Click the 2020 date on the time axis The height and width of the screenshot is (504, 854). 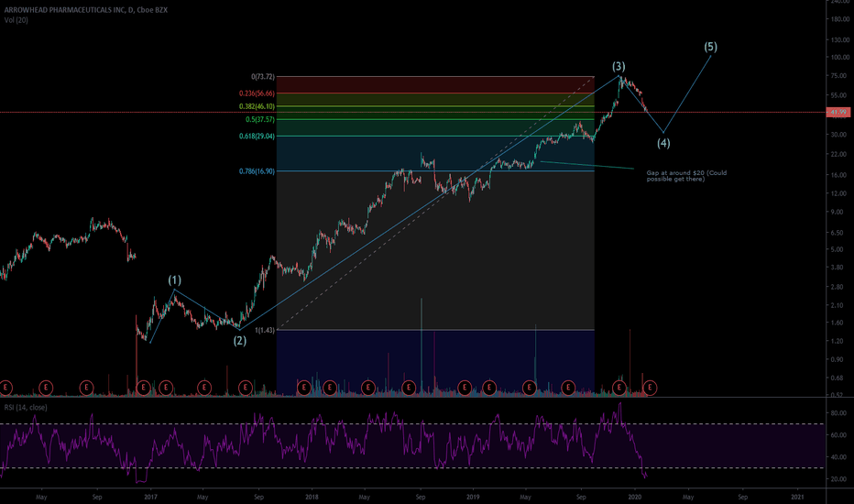(x=634, y=497)
